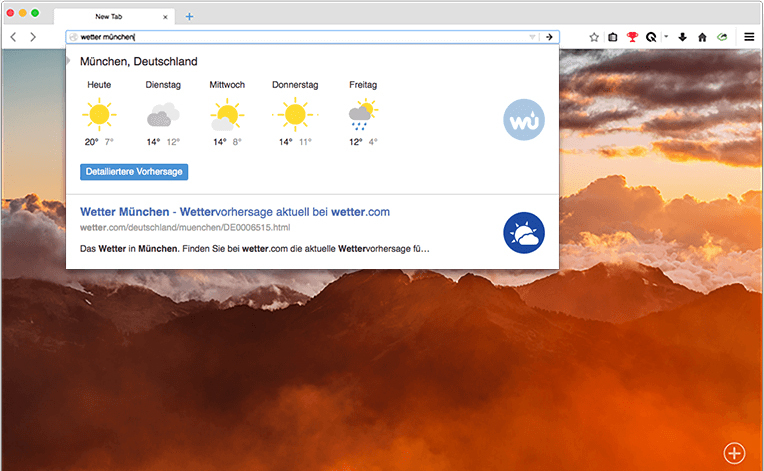
Task: Click the wetter.com URL text below the title
Action: tap(185, 227)
